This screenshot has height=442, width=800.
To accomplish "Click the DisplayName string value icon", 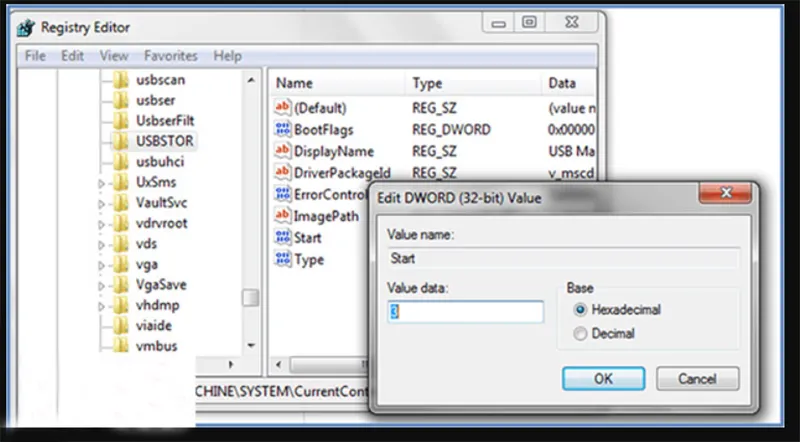I will [x=283, y=151].
